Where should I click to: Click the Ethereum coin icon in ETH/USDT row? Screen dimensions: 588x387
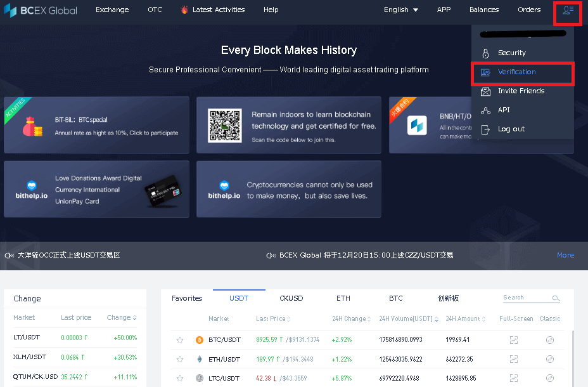200,359
